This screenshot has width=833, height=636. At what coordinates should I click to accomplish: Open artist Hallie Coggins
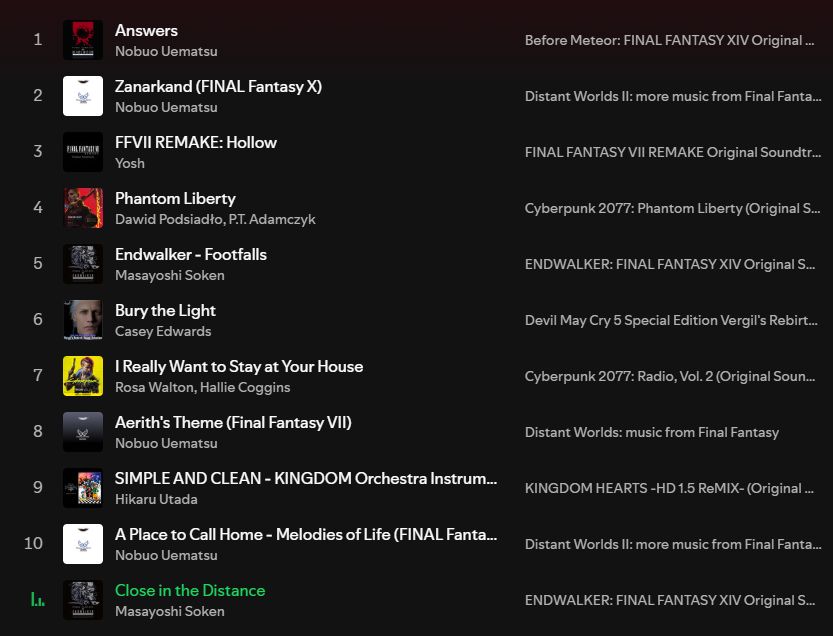tap(245, 387)
